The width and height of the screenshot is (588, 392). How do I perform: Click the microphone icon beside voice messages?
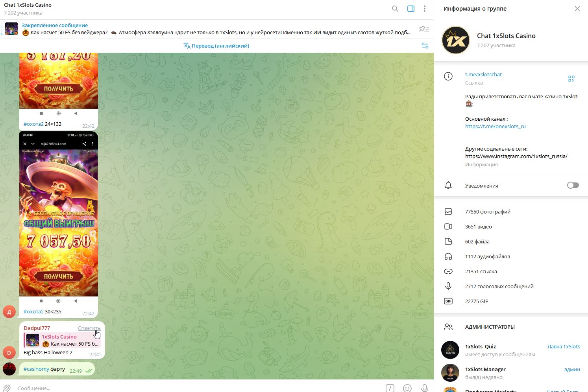pyautogui.click(x=448, y=286)
